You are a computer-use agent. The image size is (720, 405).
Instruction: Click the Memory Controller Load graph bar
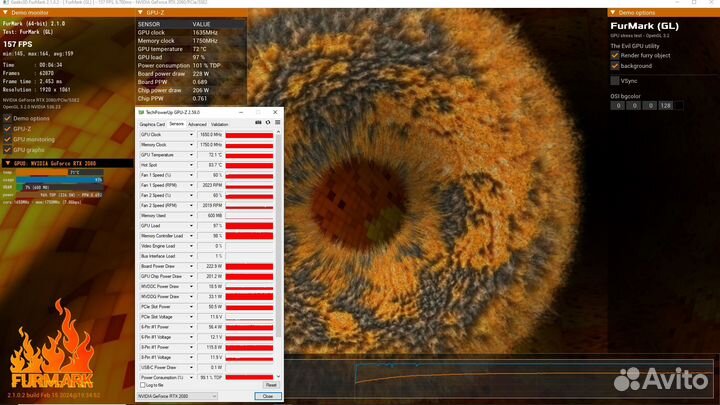pyautogui.click(x=249, y=236)
